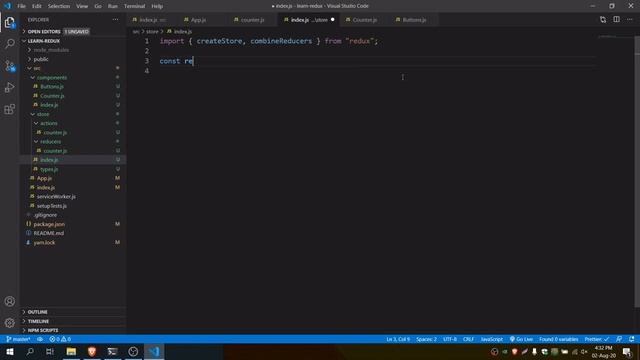Image resolution: width=640 pixels, height=360 pixels.
Task: Open Windows action center notifications
Action: pos(627,351)
